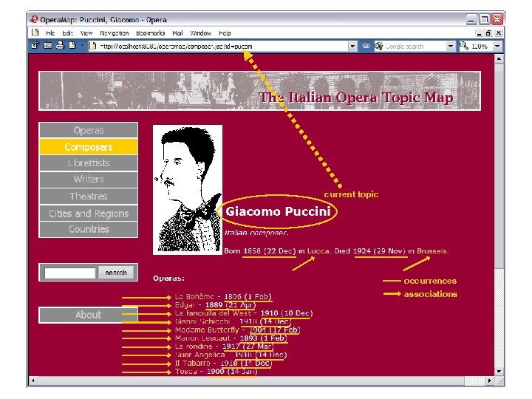Click the About button in the sidebar
The image size is (532, 399).
click(89, 315)
